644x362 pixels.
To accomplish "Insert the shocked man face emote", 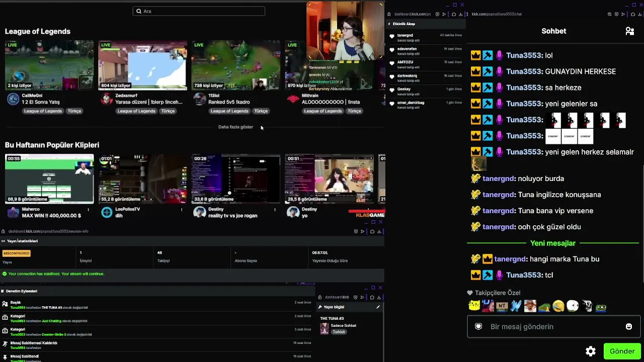I will [x=530, y=306].
